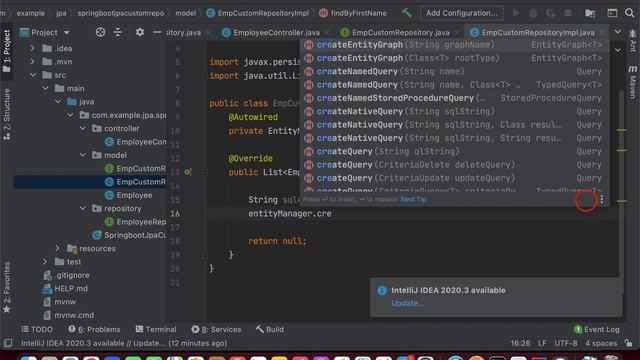Collapse the model package
The width and height of the screenshot is (640, 360).
(83, 155)
